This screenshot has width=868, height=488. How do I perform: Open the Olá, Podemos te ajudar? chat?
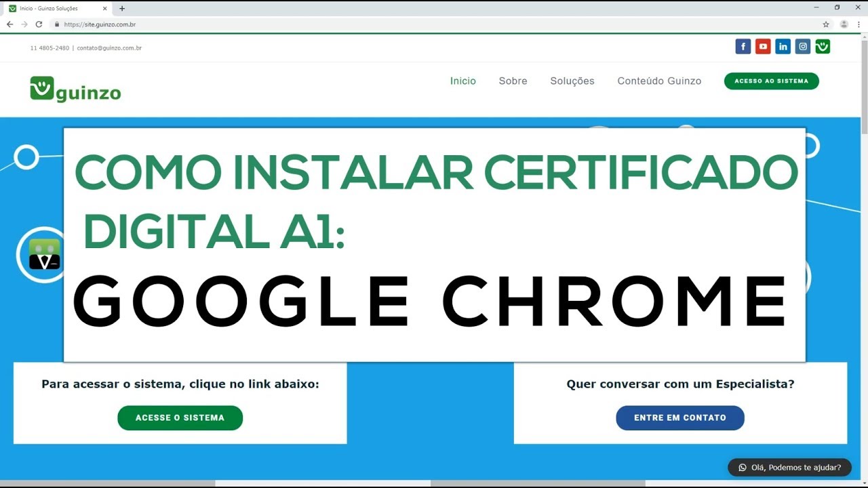[789, 468]
